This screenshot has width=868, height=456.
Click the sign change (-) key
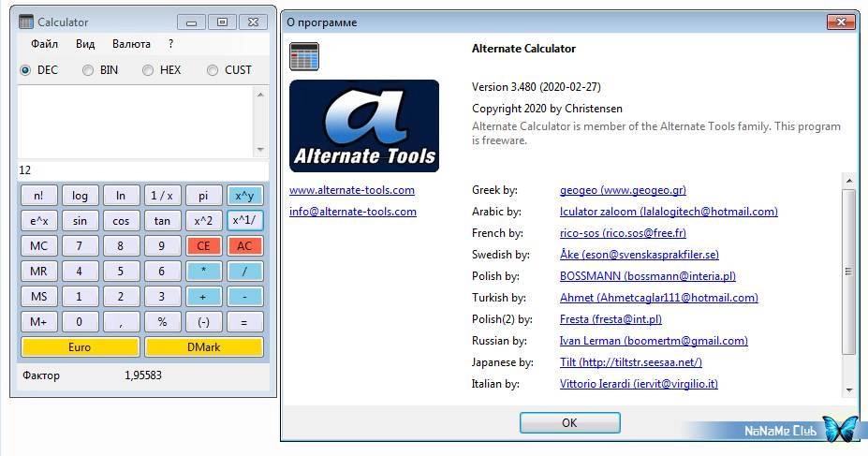pos(203,321)
